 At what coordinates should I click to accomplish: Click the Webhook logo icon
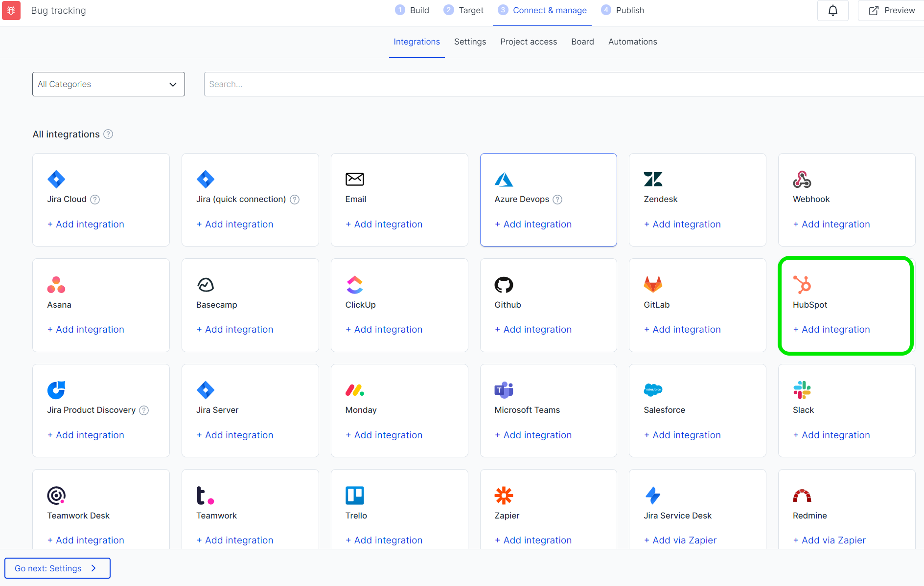pos(802,179)
